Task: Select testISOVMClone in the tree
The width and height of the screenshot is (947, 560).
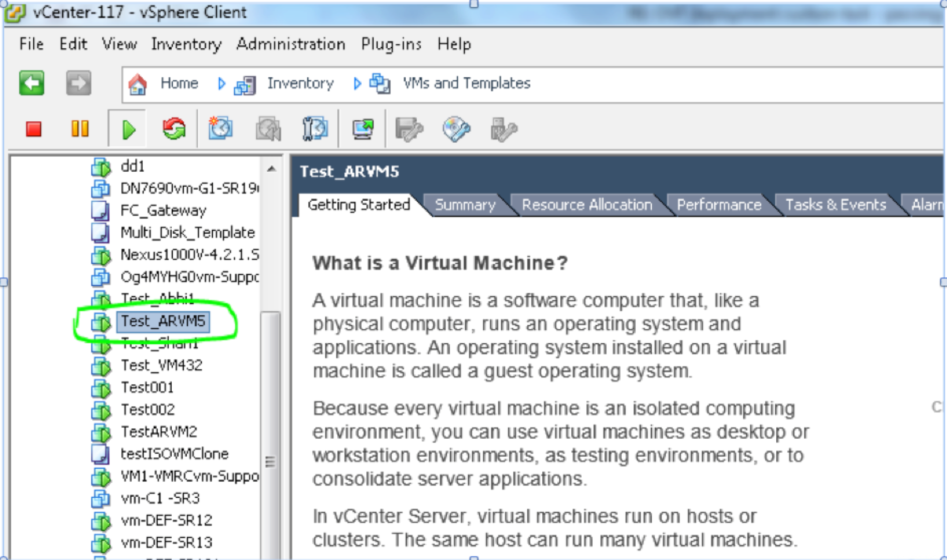Action: coord(174,454)
